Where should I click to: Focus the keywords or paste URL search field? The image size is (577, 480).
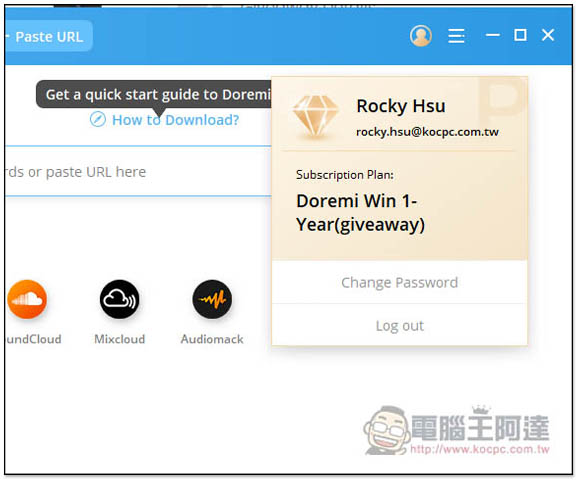(138, 172)
